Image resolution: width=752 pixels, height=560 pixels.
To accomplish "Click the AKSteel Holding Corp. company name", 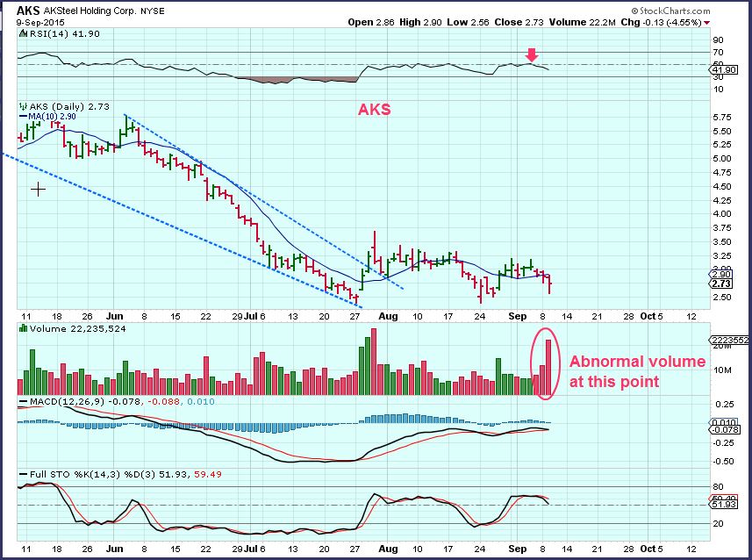I will (x=90, y=11).
